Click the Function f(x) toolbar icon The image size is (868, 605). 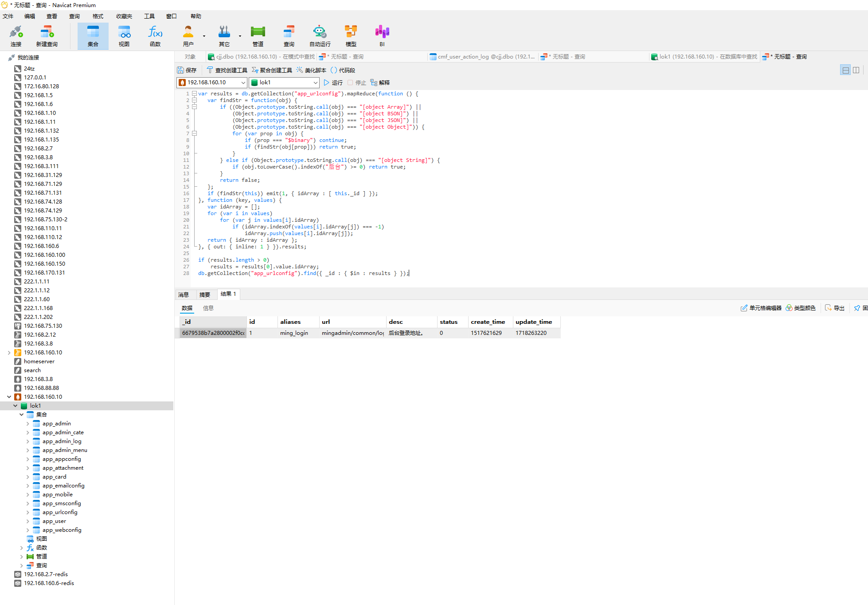(x=155, y=36)
